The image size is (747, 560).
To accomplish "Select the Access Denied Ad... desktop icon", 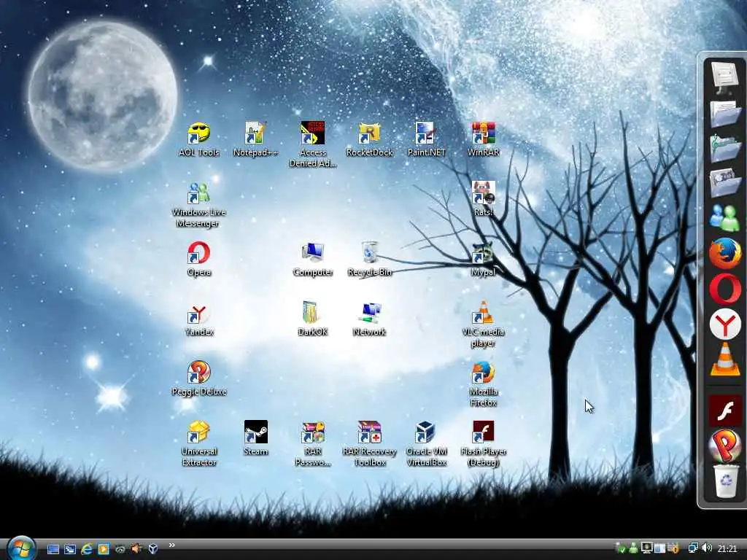I will click(x=312, y=144).
